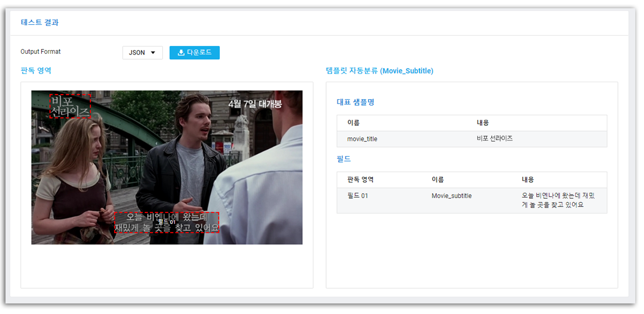Open the JSON output format dropdown
This screenshot has height=314, width=644.
tap(142, 53)
